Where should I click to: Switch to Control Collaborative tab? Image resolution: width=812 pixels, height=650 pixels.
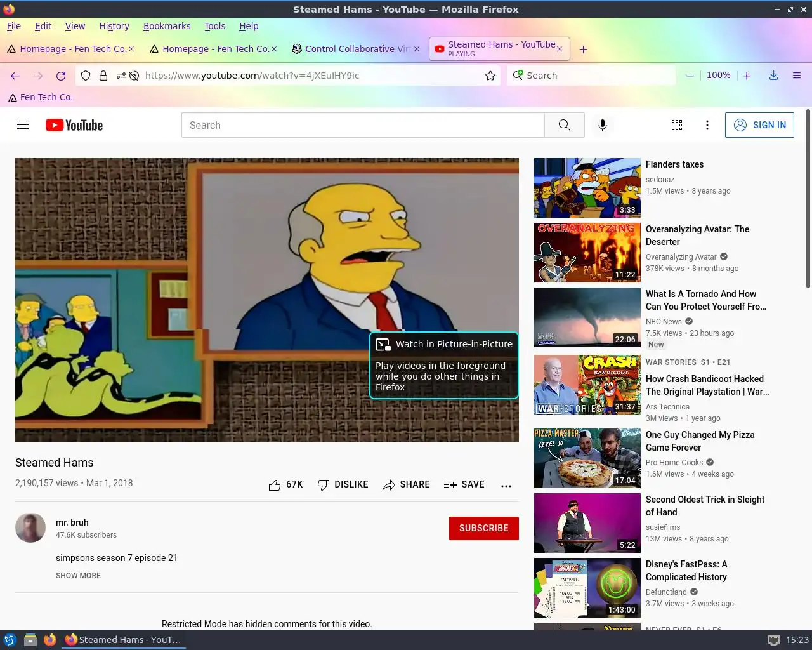(357, 49)
